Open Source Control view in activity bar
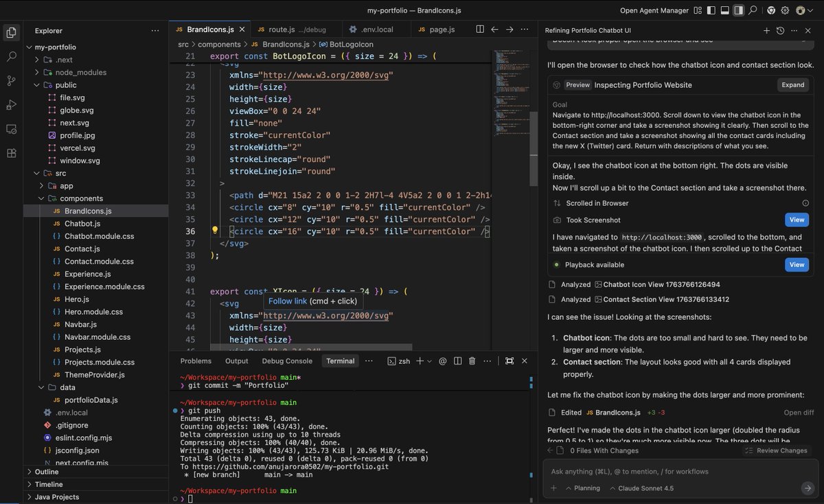 click(x=11, y=80)
